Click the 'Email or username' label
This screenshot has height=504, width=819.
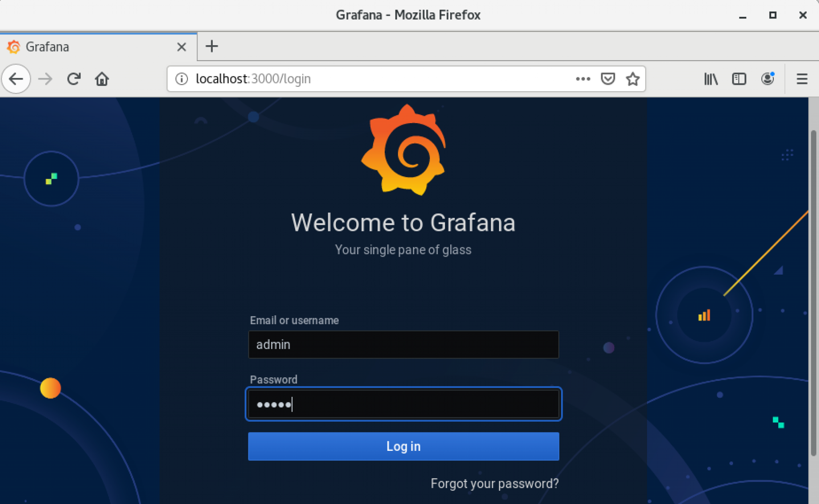294,320
